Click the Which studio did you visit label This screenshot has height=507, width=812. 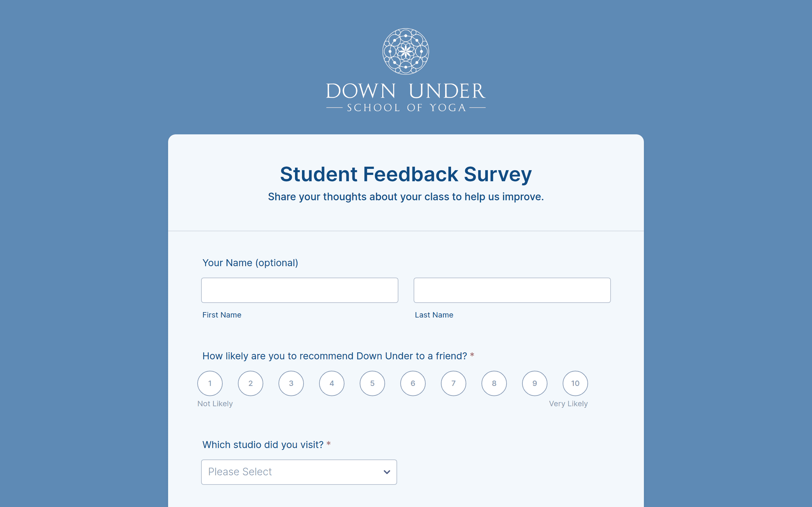263,445
